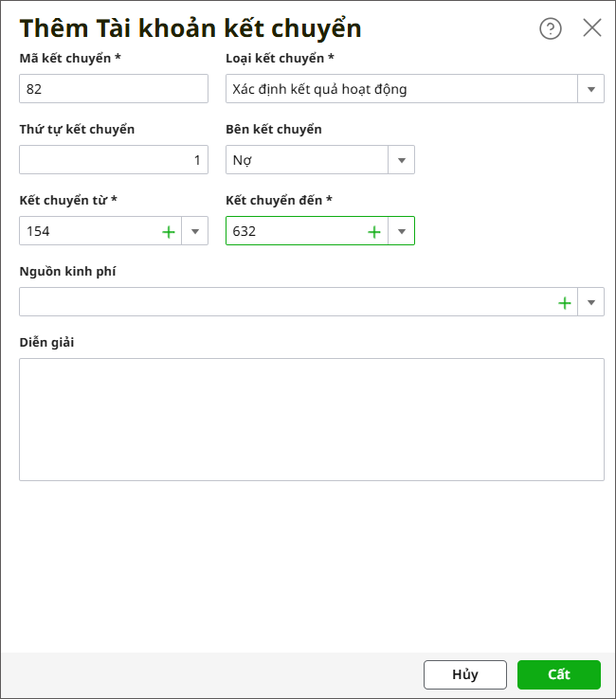Click plus icon in Kết chuyển từ

pyautogui.click(x=169, y=231)
